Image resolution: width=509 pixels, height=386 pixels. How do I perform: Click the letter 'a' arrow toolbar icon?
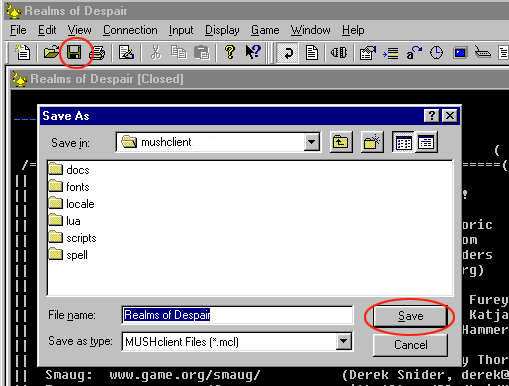(x=414, y=53)
